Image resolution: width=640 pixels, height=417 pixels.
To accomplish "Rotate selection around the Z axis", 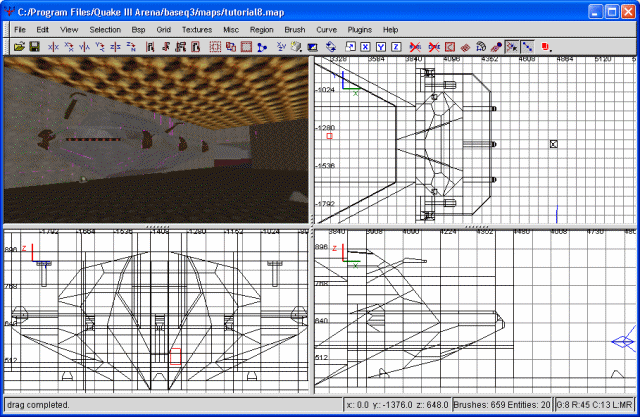I will 131,47.
